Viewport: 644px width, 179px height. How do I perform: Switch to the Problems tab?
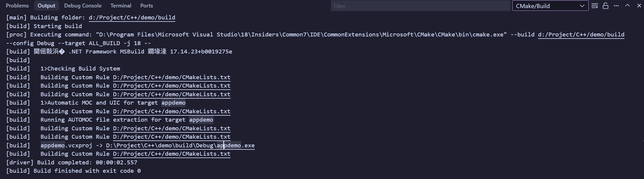pyautogui.click(x=17, y=5)
